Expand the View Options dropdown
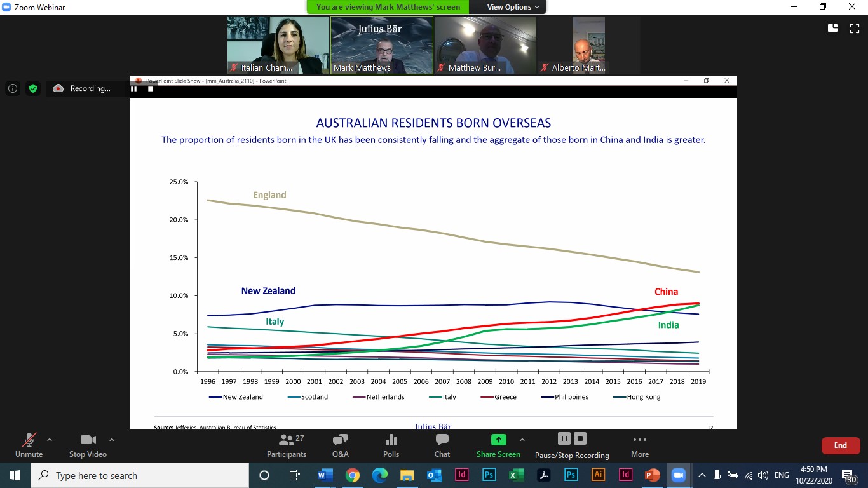 click(x=513, y=7)
